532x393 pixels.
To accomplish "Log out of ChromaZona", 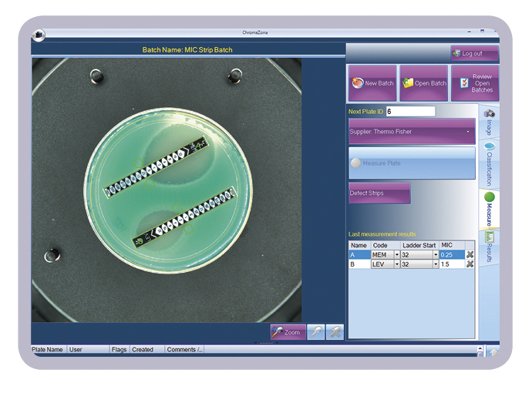I will (x=474, y=53).
